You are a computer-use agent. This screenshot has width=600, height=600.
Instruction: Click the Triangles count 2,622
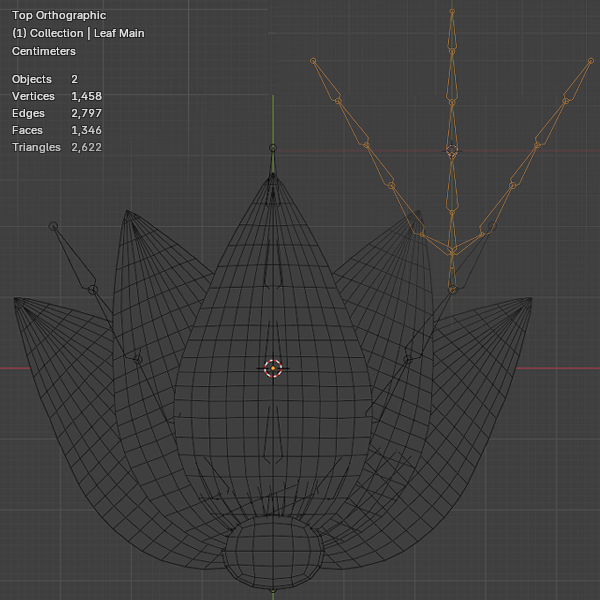[x=86, y=147]
